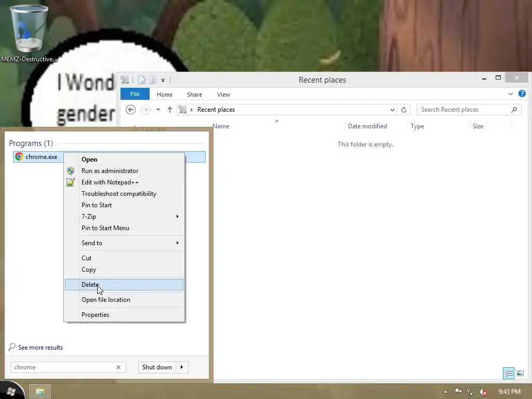This screenshot has height=399, width=532.
Task: Open File Explorer from the taskbar
Action: tap(39, 392)
